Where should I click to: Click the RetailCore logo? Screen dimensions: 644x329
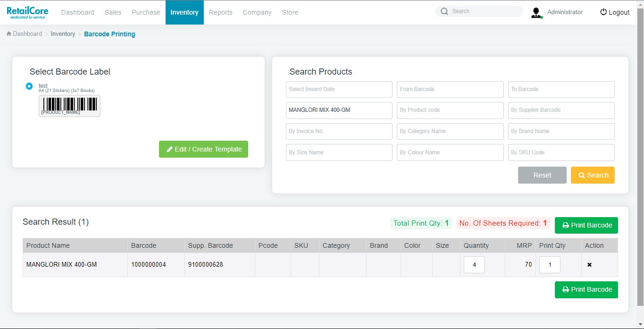click(27, 12)
